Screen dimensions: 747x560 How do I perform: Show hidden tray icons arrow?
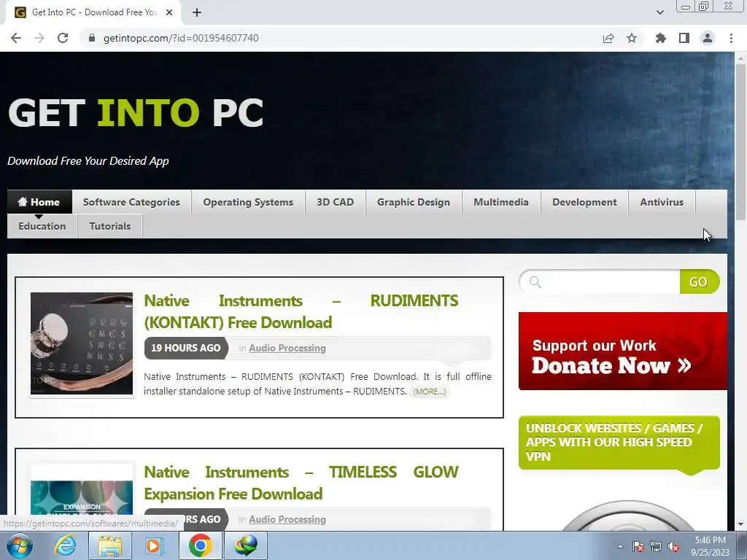pyautogui.click(x=620, y=546)
